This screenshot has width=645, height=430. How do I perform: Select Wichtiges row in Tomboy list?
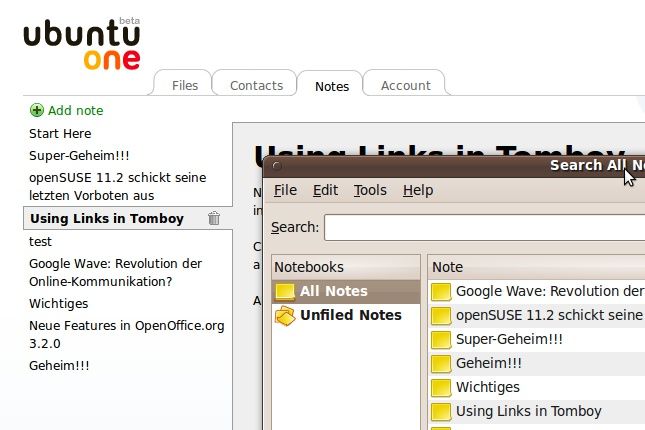point(536,388)
